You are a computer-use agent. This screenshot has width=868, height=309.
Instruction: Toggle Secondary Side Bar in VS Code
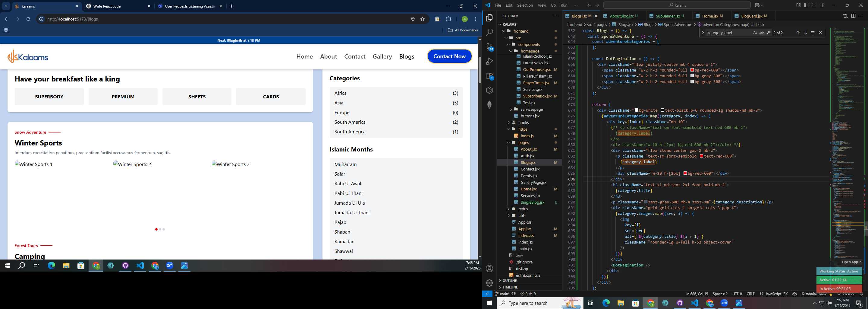822,5
